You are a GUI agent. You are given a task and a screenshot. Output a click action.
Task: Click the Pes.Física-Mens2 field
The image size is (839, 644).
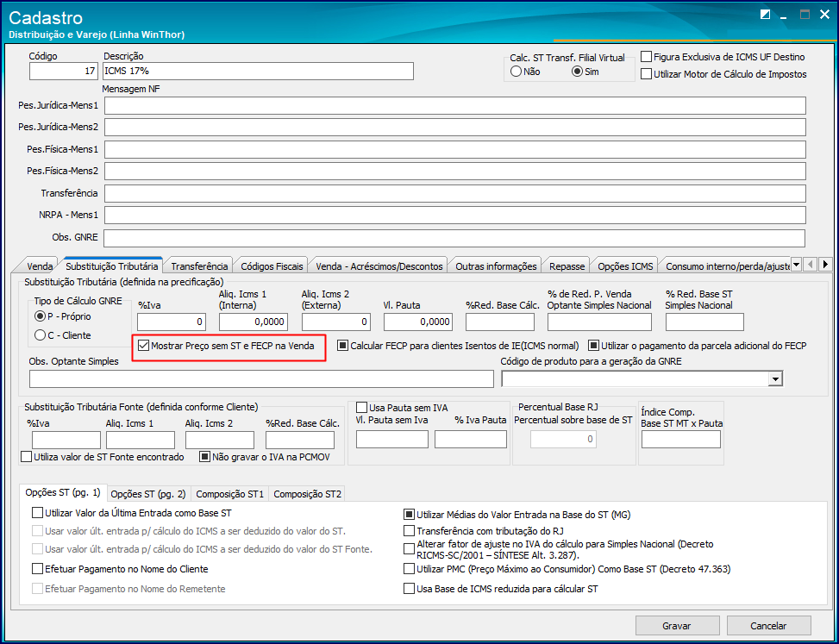[x=454, y=172]
